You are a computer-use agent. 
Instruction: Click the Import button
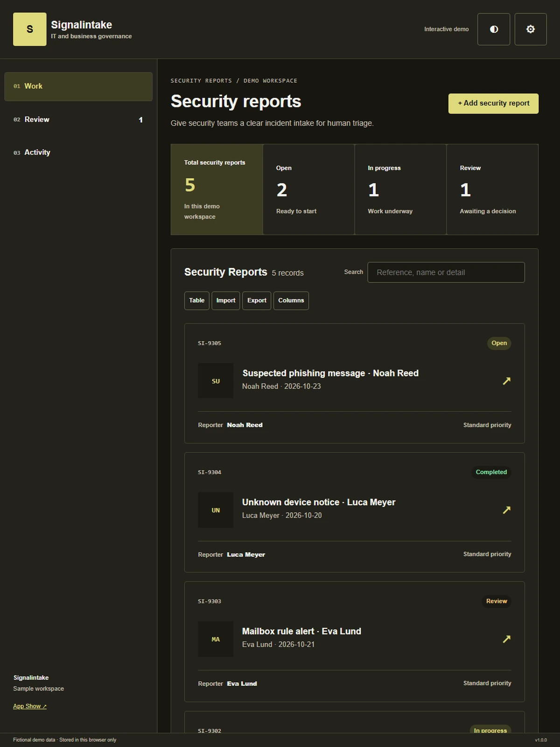pos(226,301)
